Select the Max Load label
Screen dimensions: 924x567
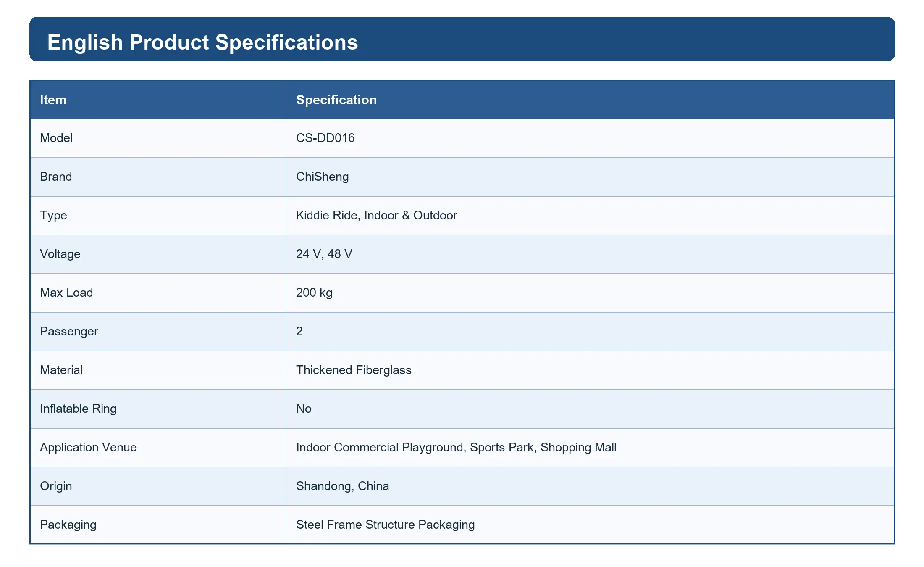coord(66,293)
